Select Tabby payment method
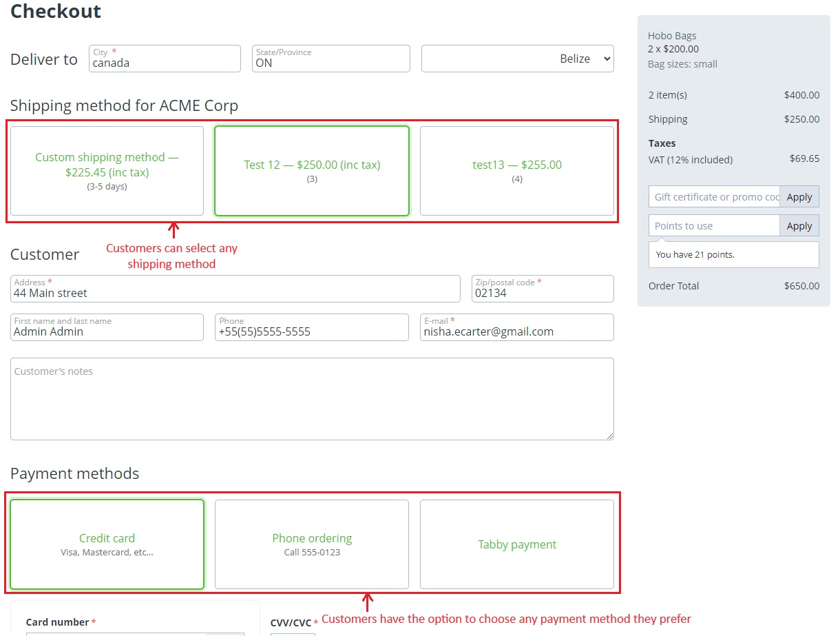840x636 pixels. [517, 544]
